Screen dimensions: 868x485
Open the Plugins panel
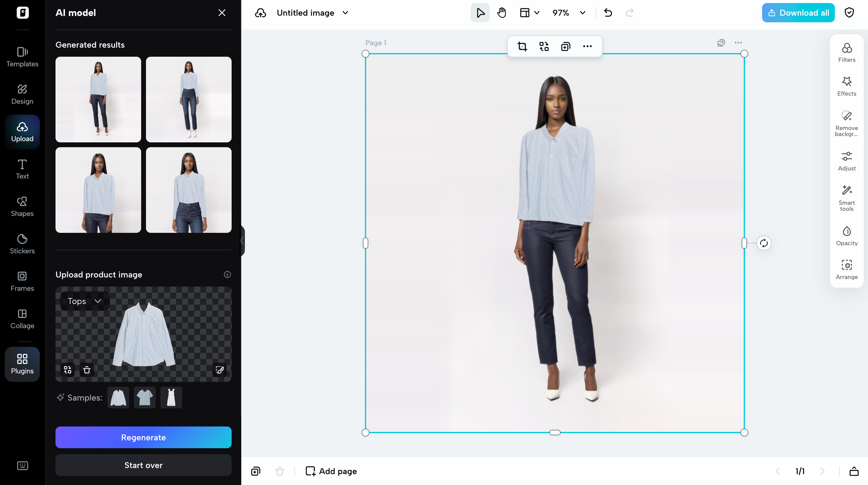[x=22, y=364]
